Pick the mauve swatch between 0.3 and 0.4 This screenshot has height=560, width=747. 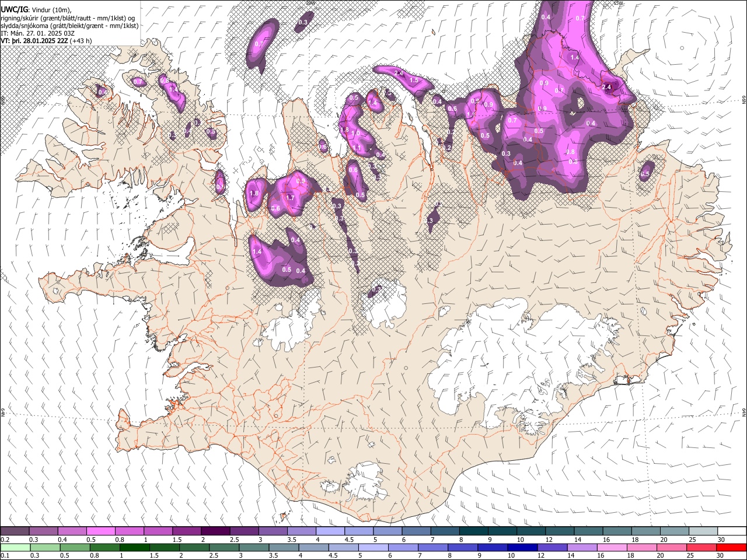(x=43, y=531)
